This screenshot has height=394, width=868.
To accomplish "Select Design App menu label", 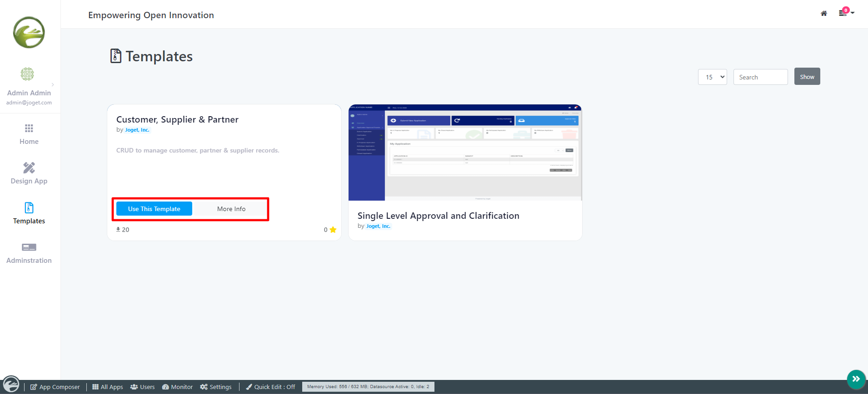I will [29, 181].
